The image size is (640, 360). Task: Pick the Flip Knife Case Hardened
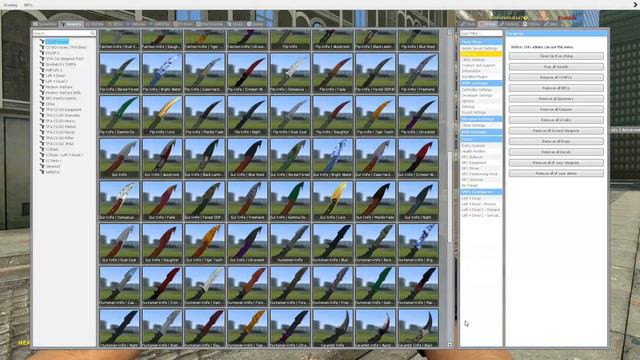point(204,73)
